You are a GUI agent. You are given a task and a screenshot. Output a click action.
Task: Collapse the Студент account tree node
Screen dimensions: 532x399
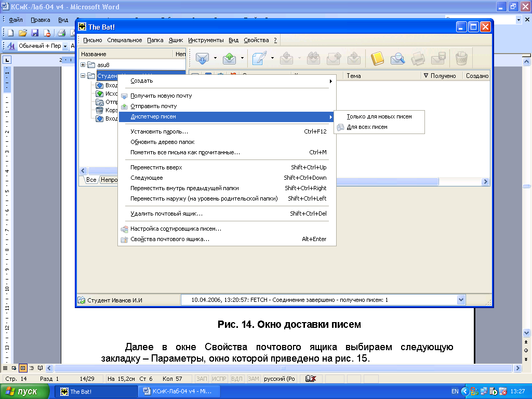point(83,76)
